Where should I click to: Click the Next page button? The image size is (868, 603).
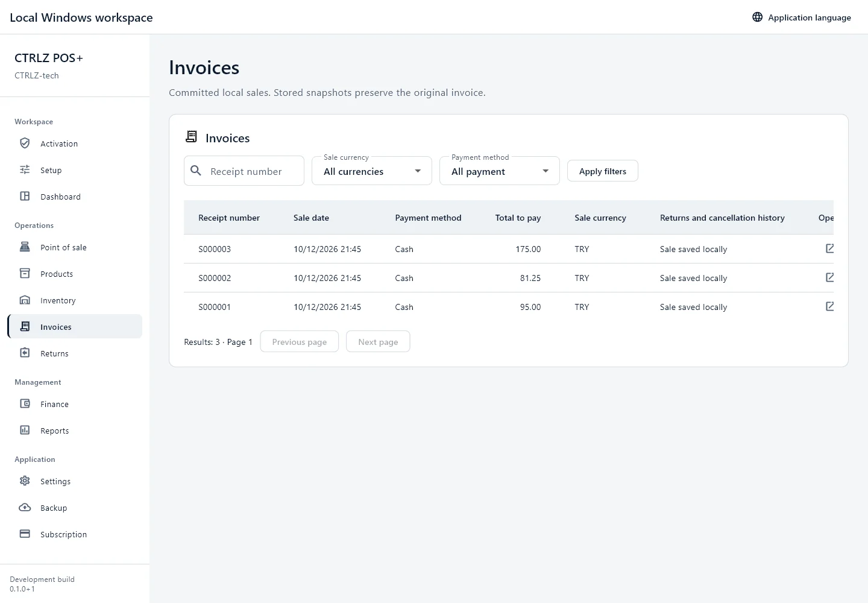click(378, 341)
